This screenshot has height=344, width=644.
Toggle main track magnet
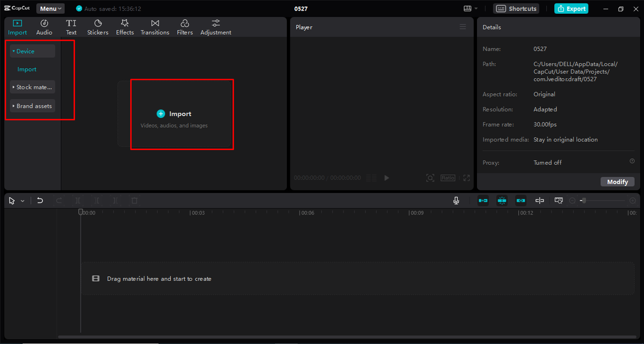(483, 200)
